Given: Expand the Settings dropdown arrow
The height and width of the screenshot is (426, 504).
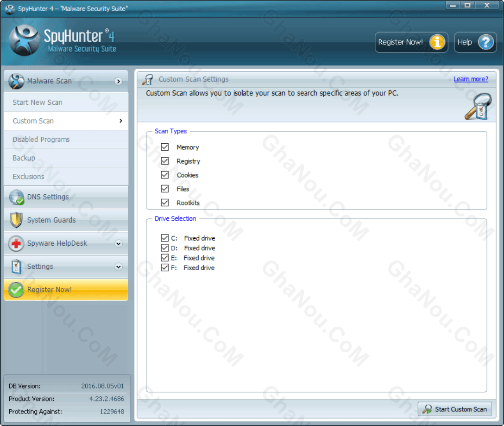Looking at the screenshot, I should coord(118,267).
